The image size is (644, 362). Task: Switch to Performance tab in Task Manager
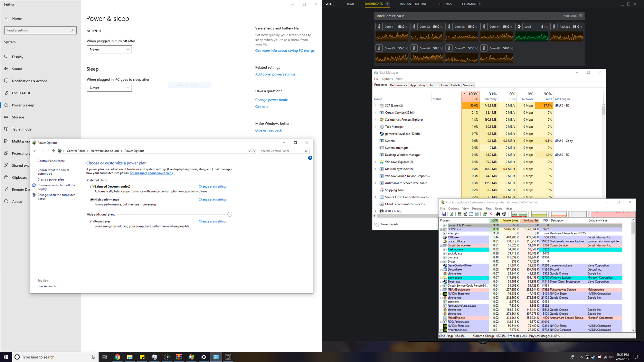399,85
